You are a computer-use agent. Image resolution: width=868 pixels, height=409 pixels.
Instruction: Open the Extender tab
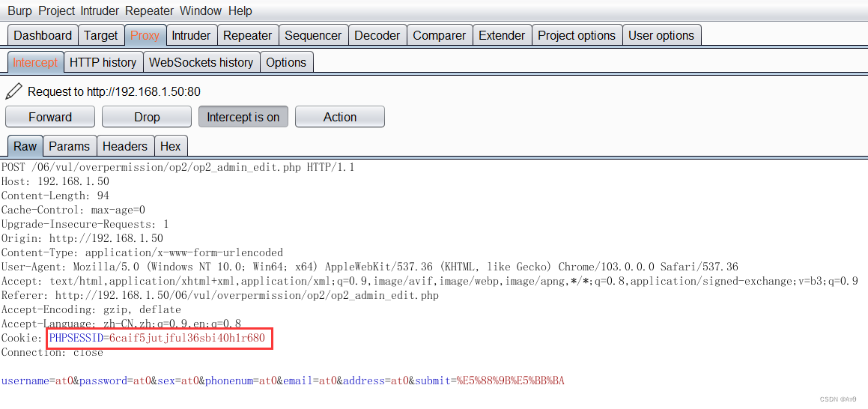pos(502,35)
